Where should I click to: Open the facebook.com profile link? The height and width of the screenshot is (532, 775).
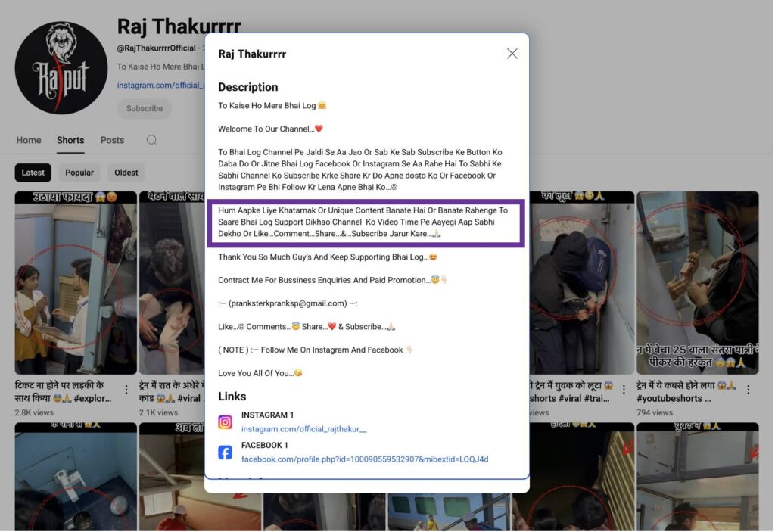click(365, 459)
